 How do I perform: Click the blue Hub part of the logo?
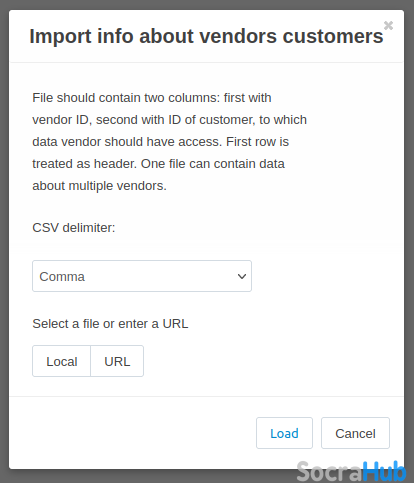point(384,471)
